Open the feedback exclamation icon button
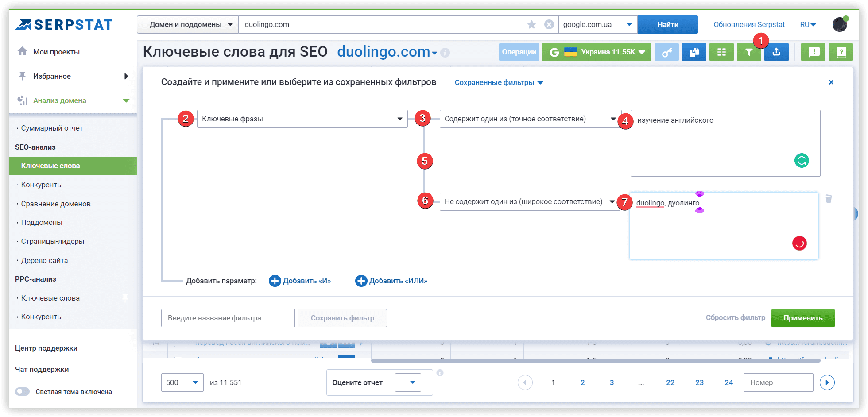Image resolution: width=868 pixels, height=417 pixels. coord(814,52)
